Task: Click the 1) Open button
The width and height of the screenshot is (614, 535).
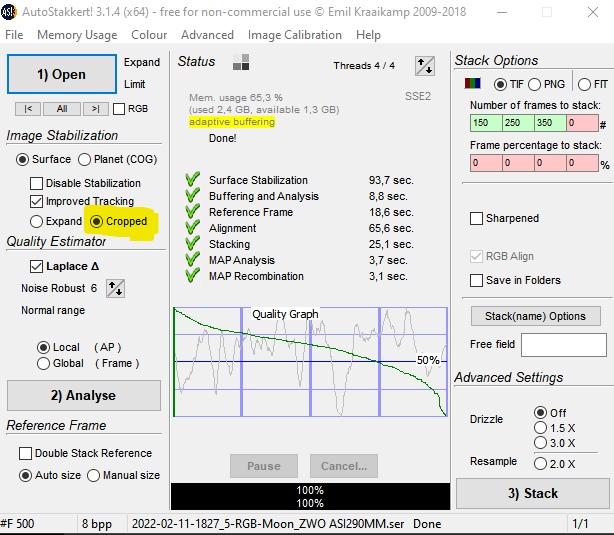Action: point(62,74)
